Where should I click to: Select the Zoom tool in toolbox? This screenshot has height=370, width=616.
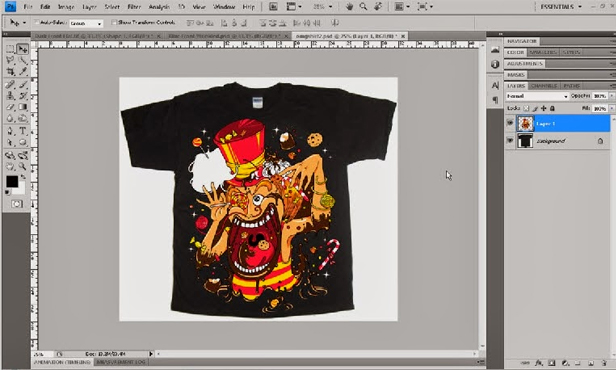[x=22, y=167]
